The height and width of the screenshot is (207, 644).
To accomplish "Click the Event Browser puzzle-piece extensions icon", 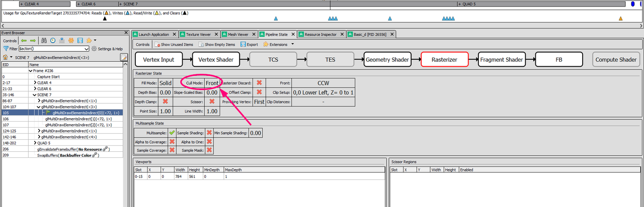I will 89,40.
